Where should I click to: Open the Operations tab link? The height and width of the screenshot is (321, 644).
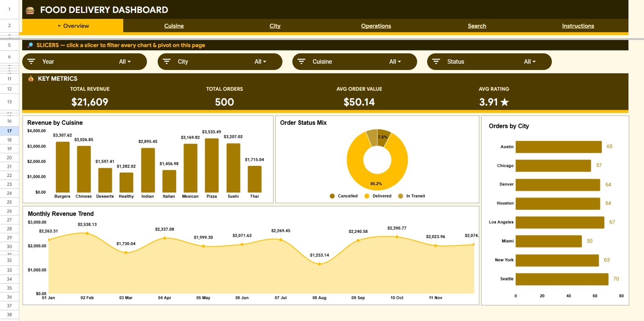pyautogui.click(x=376, y=26)
